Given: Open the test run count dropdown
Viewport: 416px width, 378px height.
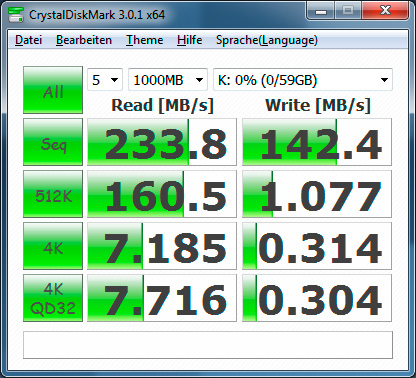Looking at the screenshot, I should [105, 80].
